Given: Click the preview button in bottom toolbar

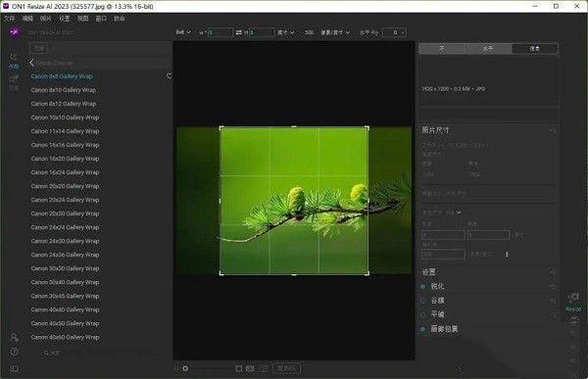Looking at the screenshot, I should tap(286, 368).
